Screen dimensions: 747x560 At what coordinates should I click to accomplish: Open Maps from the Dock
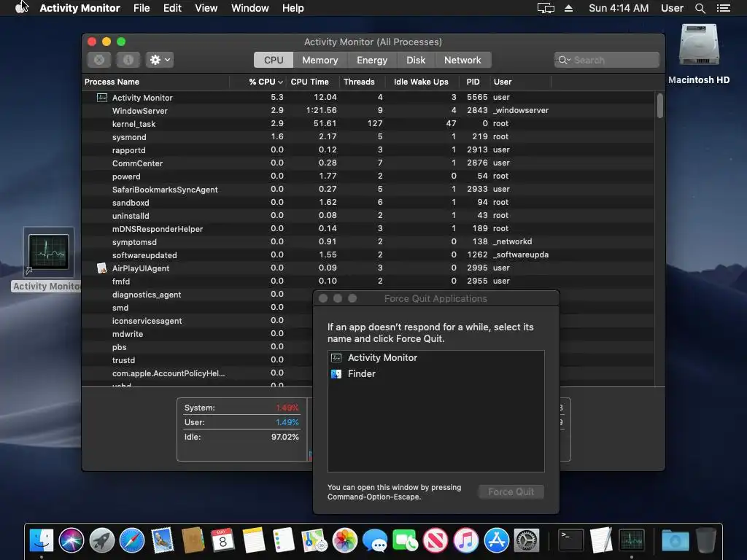pyautogui.click(x=314, y=540)
